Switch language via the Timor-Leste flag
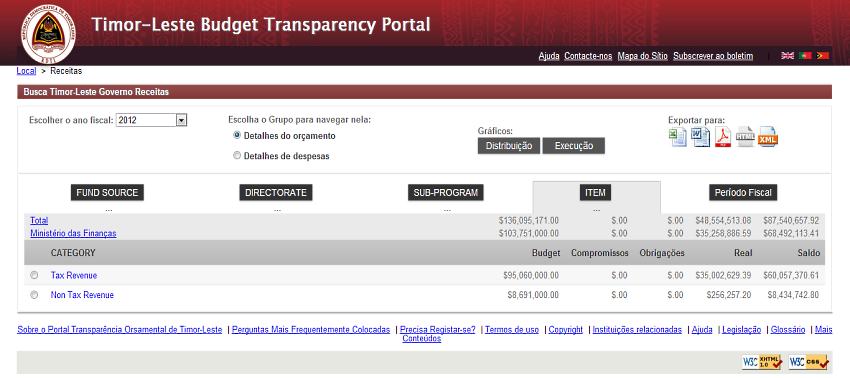The height and width of the screenshot is (378, 850). click(x=822, y=56)
